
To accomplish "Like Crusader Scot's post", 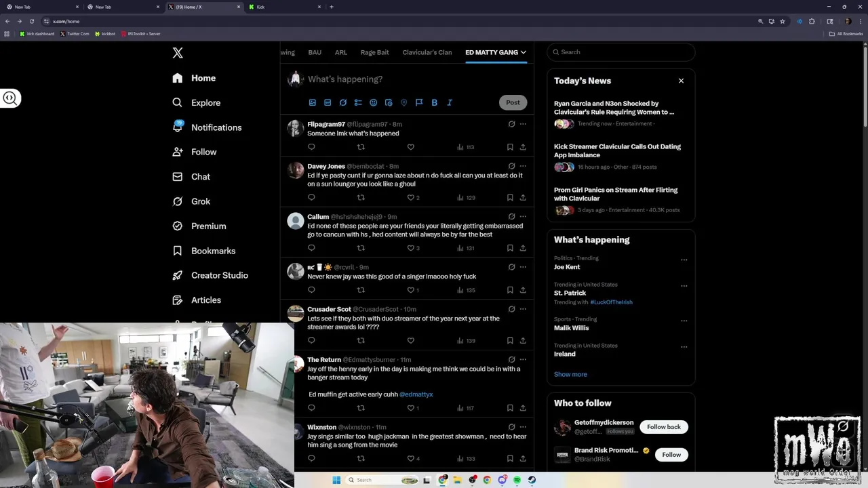I will 410,341.
